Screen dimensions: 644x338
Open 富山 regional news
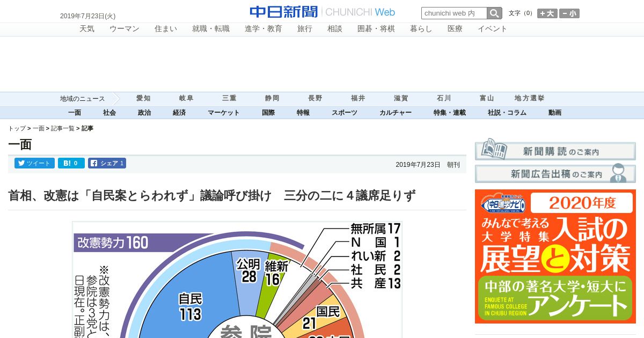pos(487,98)
